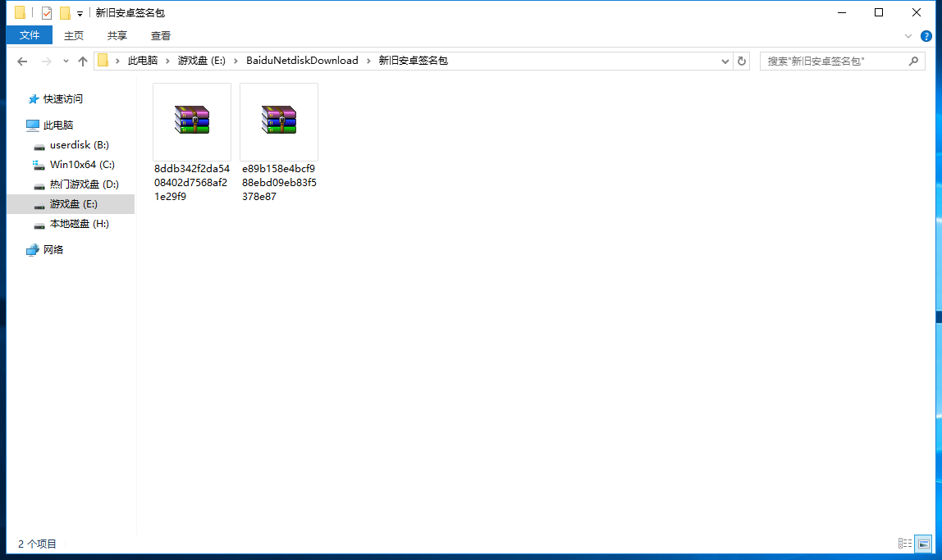The height and width of the screenshot is (560, 942).
Task: Open Customize Quick Access Toolbar dropdown
Action: [80, 13]
